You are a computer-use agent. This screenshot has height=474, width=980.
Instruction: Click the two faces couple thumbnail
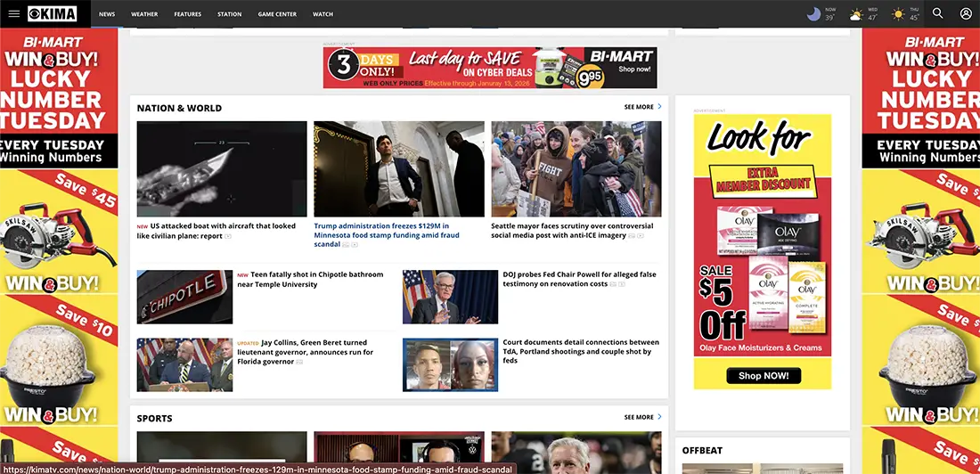tap(450, 365)
